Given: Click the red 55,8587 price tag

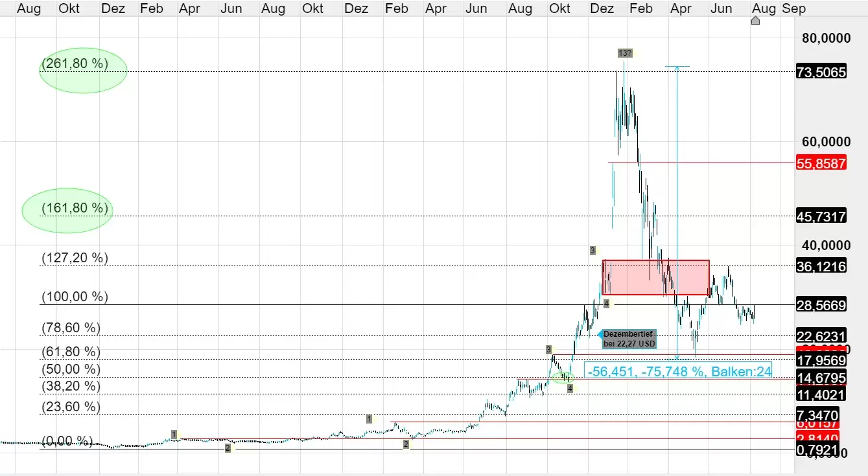Looking at the screenshot, I should coord(821,163).
